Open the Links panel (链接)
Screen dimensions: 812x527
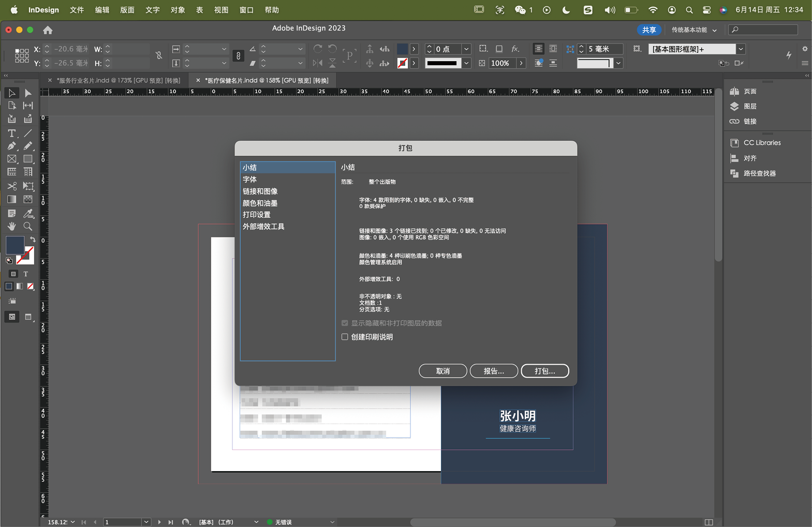coord(749,122)
